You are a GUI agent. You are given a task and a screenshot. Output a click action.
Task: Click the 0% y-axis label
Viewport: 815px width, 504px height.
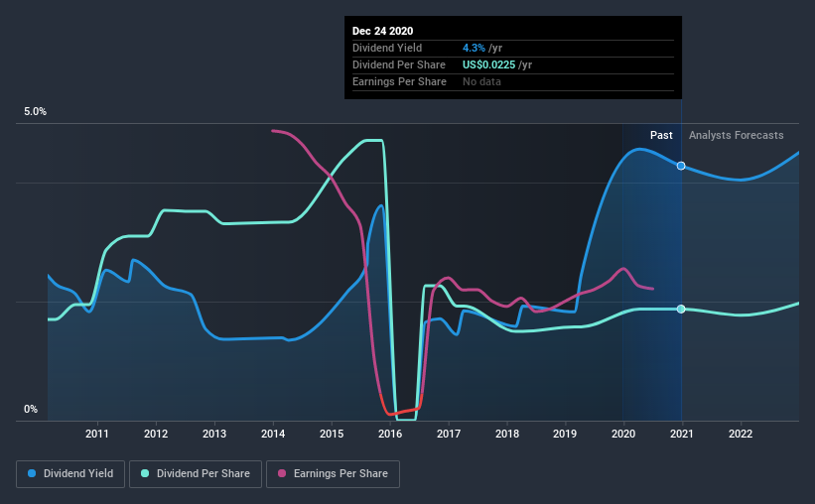pos(31,410)
